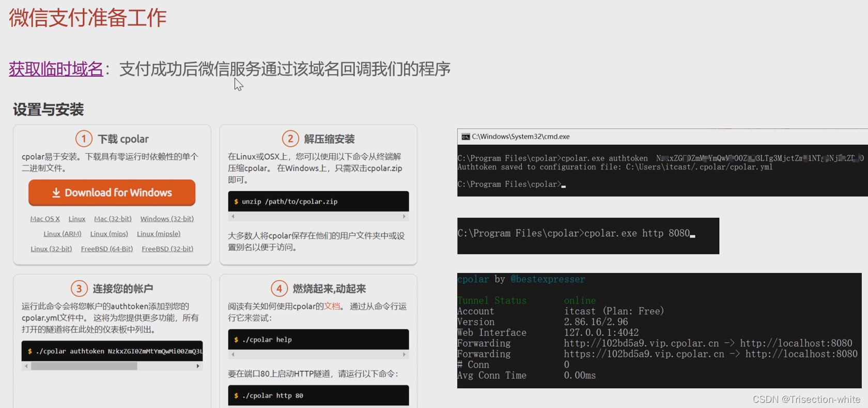Click Web Interface address 127.0.0.1:4042
Viewport: 868px width, 408px height.
pyautogui.click(x=601, y=333)
